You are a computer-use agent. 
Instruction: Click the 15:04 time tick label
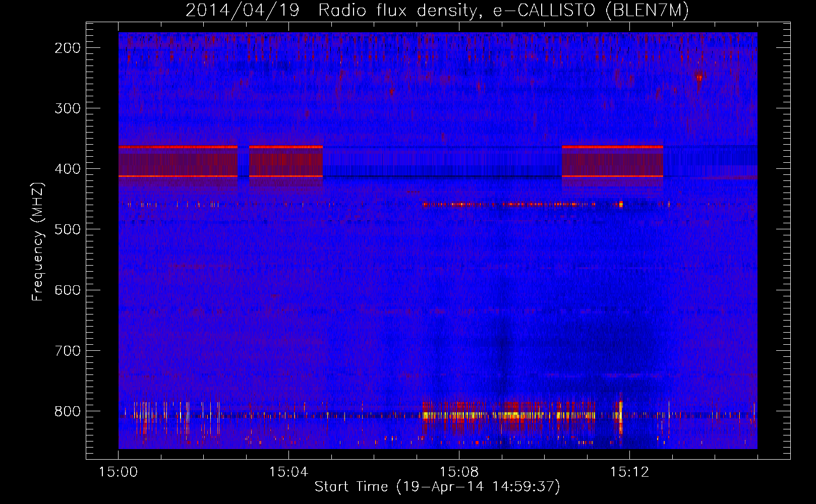click(288, 472)
